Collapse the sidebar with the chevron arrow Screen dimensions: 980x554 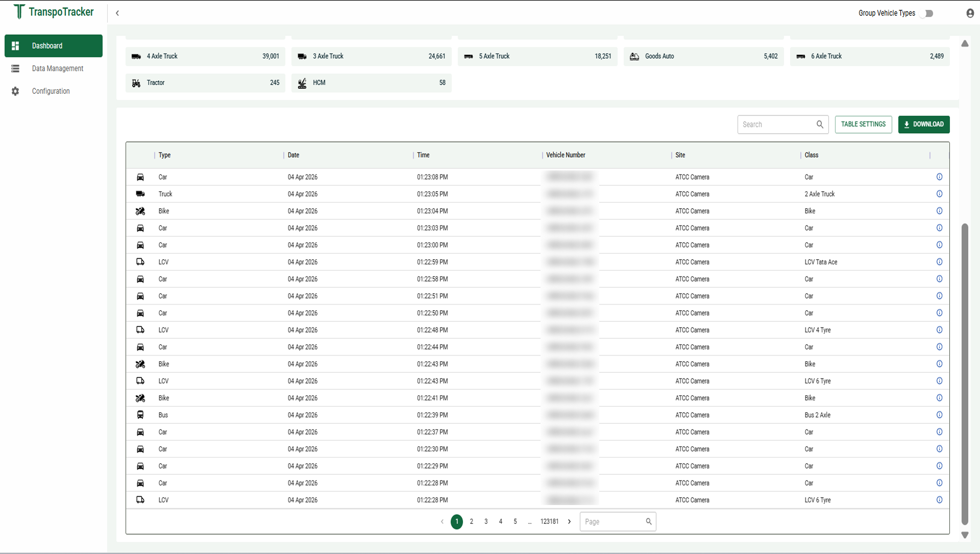point(117,13)
